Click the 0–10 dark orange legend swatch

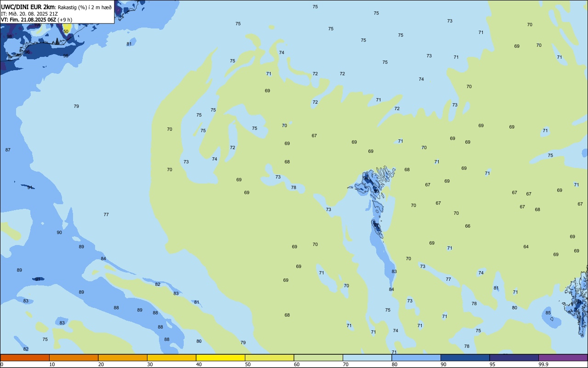coord(25,357)
